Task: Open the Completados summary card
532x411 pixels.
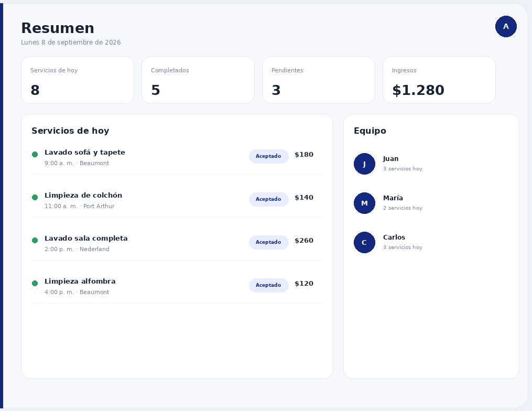Action: 198,80
